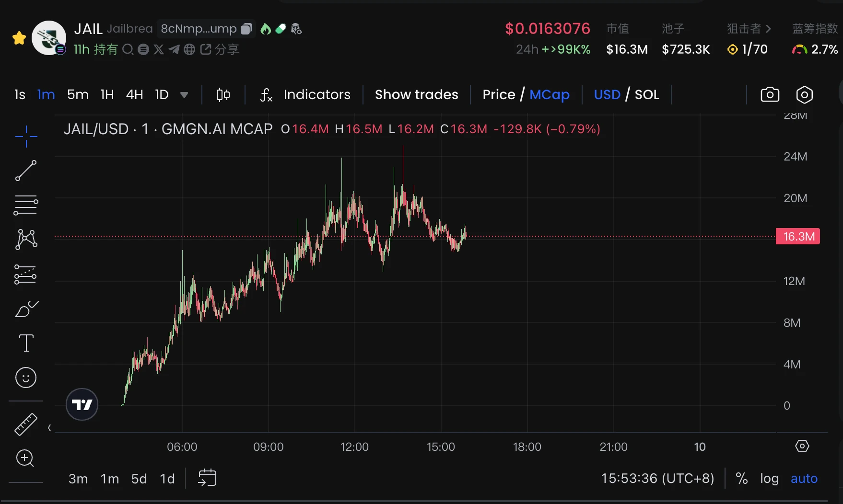This screenshot has width=843, height=504.
Task: Select the ruler measure tool
Action: tap(26, 424)
